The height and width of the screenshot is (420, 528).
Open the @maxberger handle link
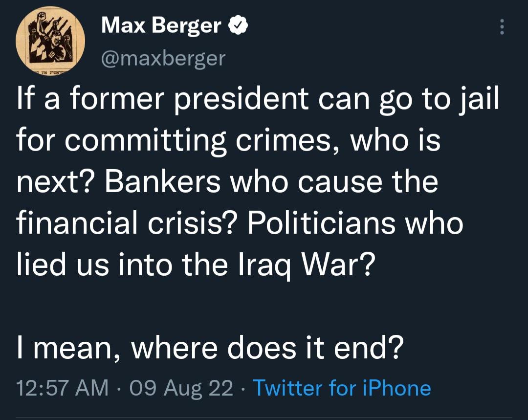[x=163, y=58]
